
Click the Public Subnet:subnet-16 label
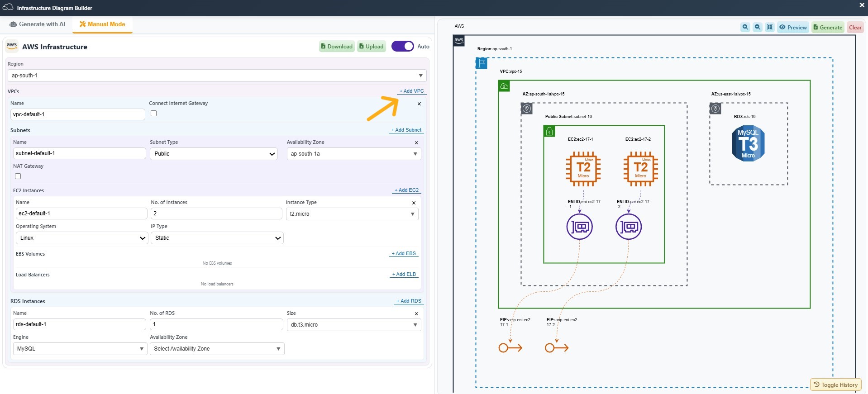568,117
